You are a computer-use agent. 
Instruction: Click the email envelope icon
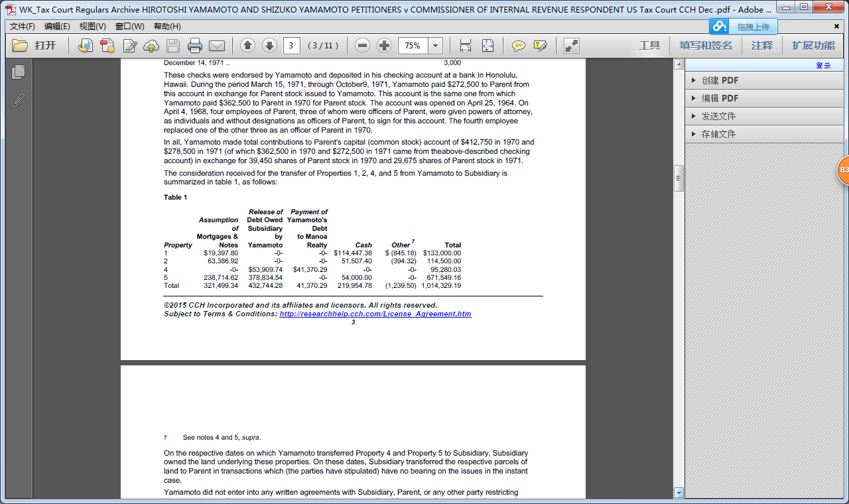(217, 46)
